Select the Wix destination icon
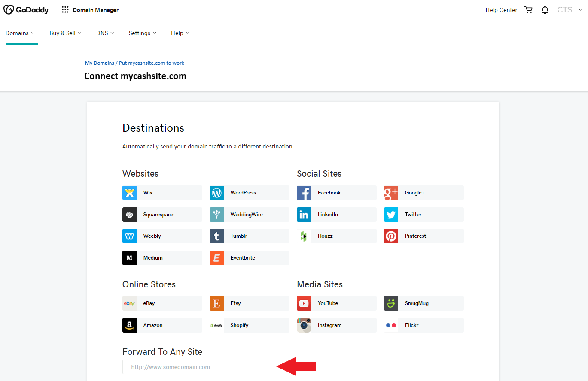The image size is (588, 381). [129, 193]
